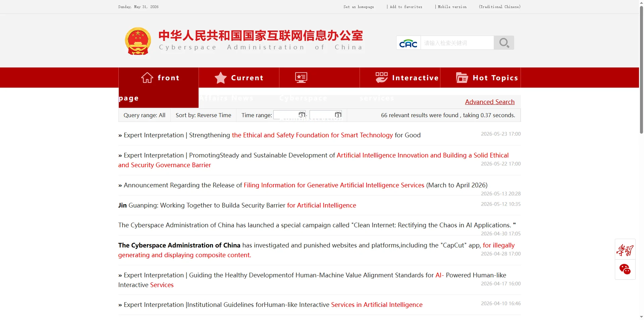The width and height of the screenshot is (644, 320).
Task: Click Advanced Search link
Action: pyautogui.click(x=490, y=102)
